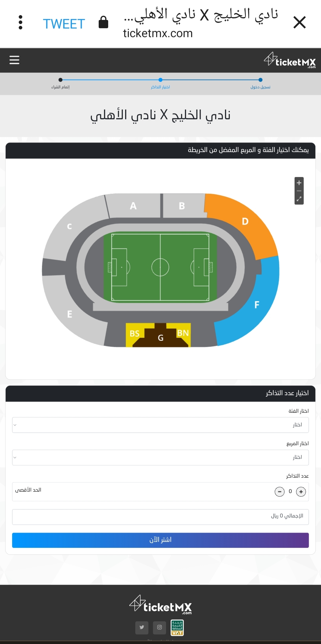The height and width of the screenshot is (644, 321).
Task: Open the Instagram icon in footer
Action: click(160, 627)
